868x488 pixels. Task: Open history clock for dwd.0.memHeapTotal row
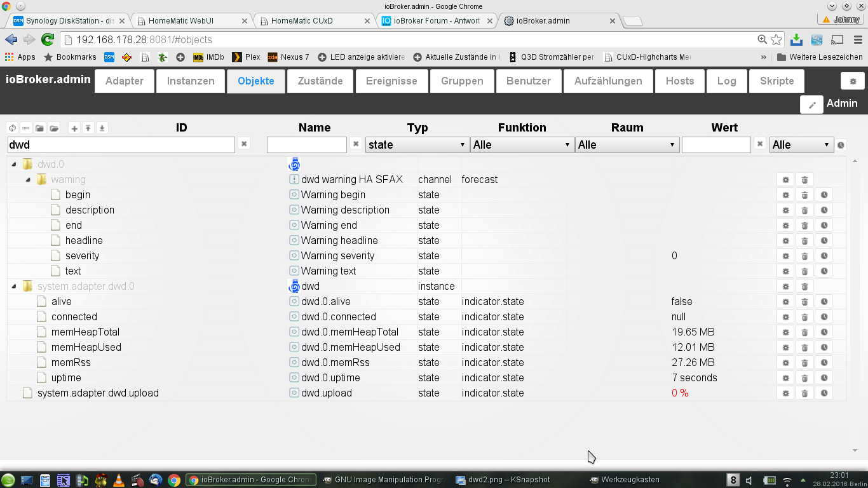point(824,332)
